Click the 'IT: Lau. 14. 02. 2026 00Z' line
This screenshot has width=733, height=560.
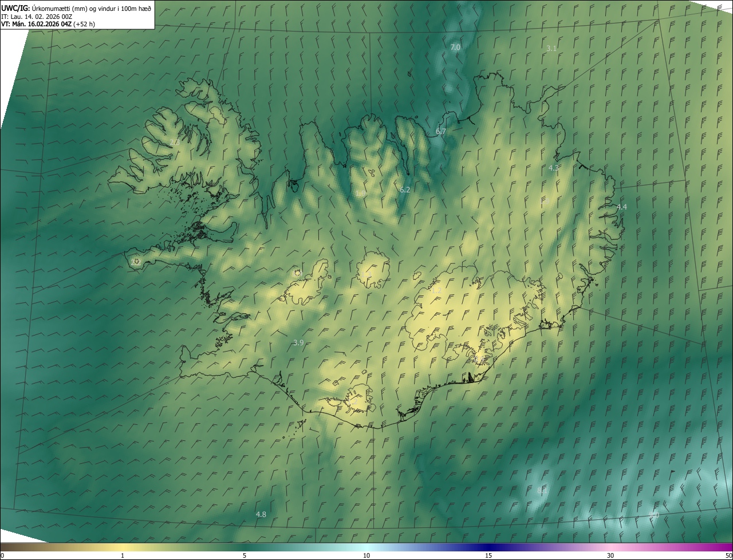37,16
